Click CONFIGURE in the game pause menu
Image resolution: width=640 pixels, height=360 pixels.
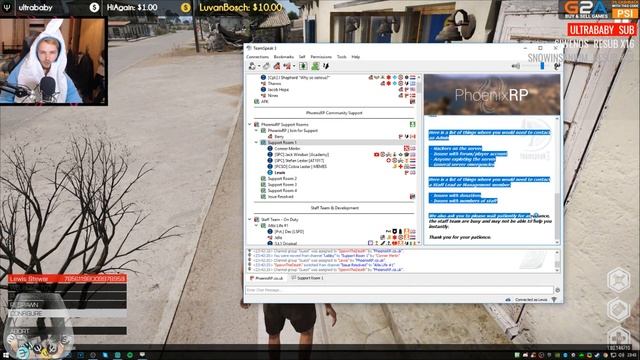pyautogui.click(x=67, y=313)
